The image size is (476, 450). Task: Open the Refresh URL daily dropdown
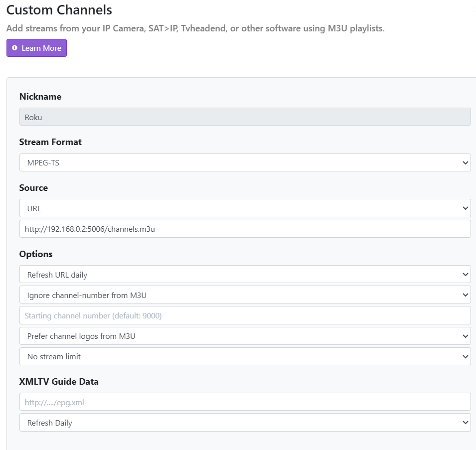click(x=245, y=275)
